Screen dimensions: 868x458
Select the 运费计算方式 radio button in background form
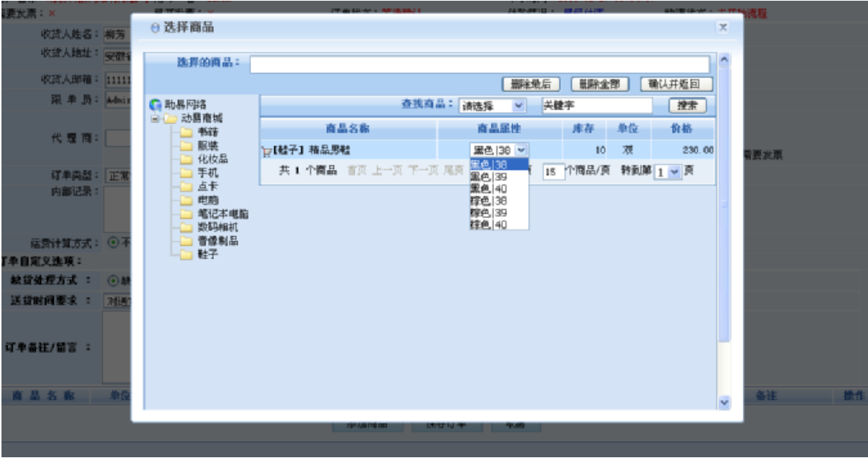113,242
